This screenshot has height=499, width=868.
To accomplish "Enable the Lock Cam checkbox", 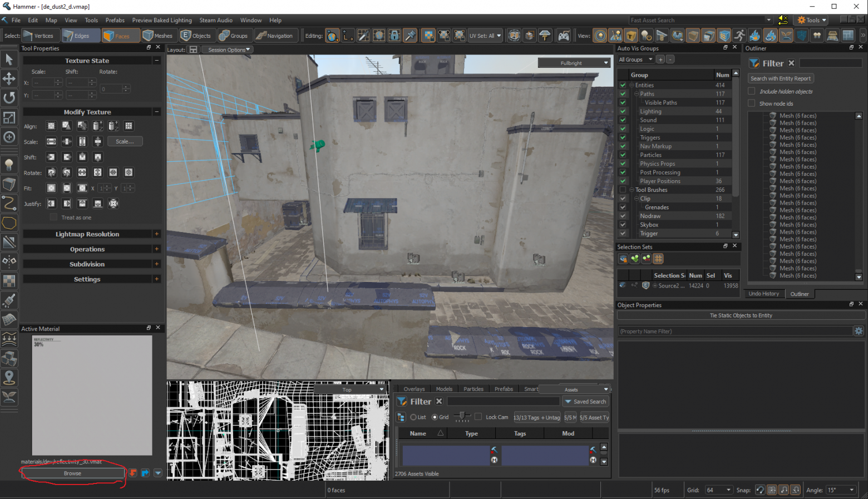I will (478, 417).
